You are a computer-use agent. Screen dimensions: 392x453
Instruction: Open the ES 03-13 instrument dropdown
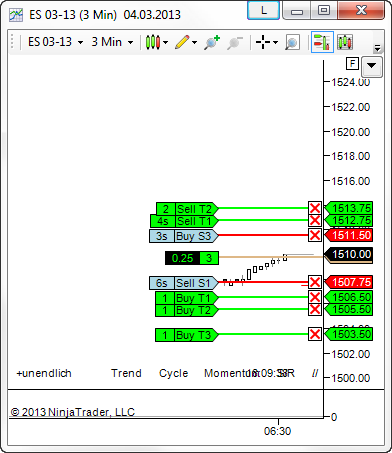56,42
